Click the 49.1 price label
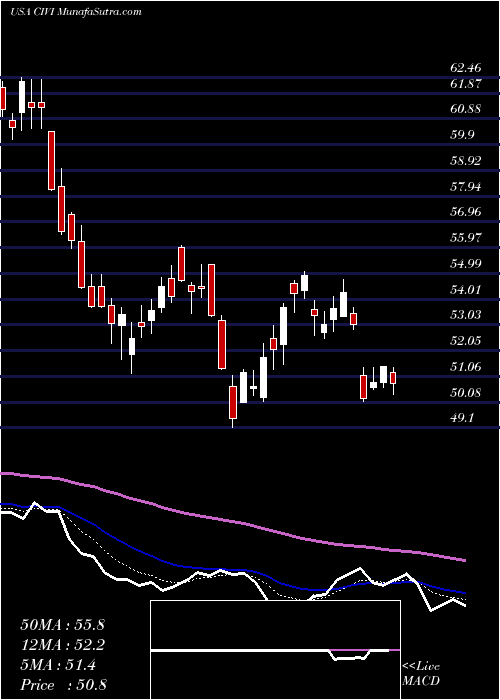This screenshot has width=500, height=700. pyautogui.click(x=462, y=418)
